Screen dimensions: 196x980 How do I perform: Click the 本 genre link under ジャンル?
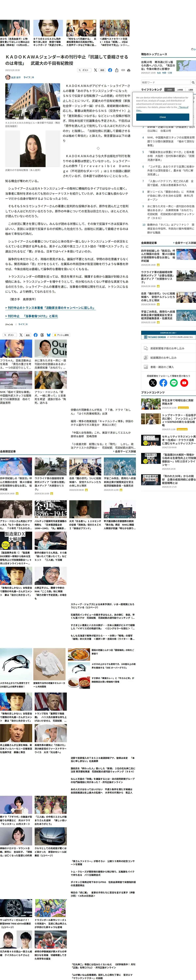27,325
